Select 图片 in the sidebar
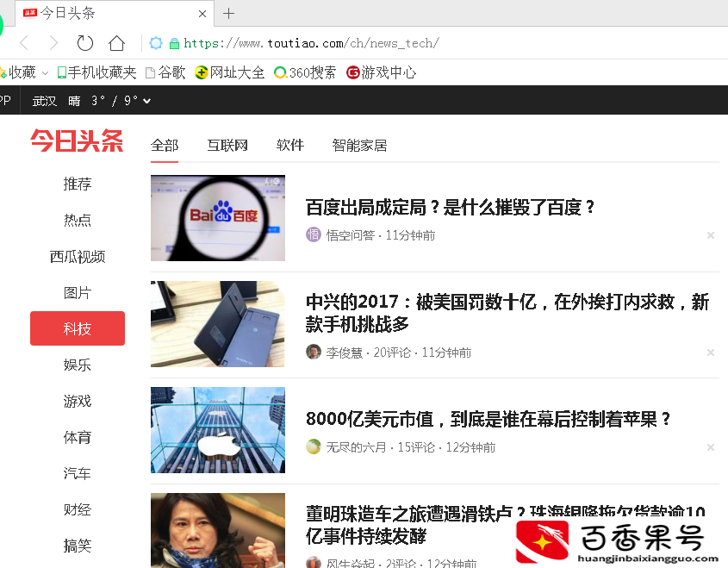The width and height of the screenshot is (728, 568). coord(78,292)
